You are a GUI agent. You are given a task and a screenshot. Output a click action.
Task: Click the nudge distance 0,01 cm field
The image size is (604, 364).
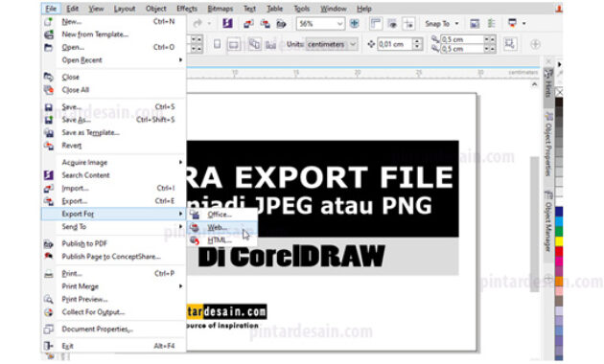395,44
